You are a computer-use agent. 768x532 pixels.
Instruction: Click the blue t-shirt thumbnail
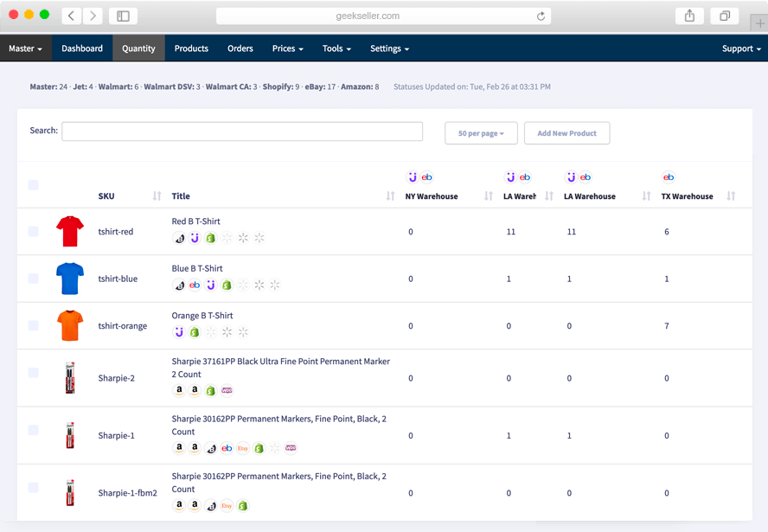(70, 279)
